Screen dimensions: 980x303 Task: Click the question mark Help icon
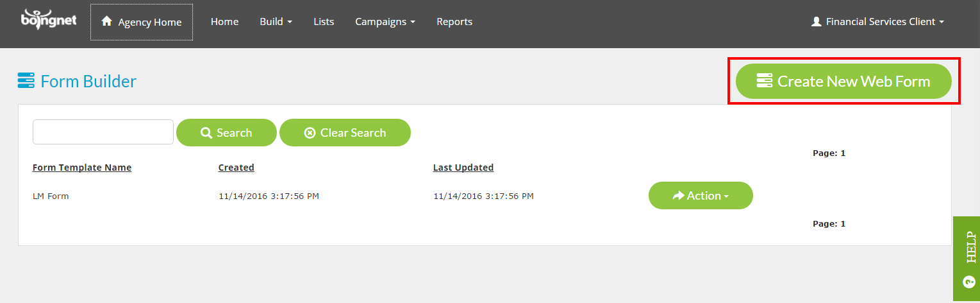(x=968, y=282)
